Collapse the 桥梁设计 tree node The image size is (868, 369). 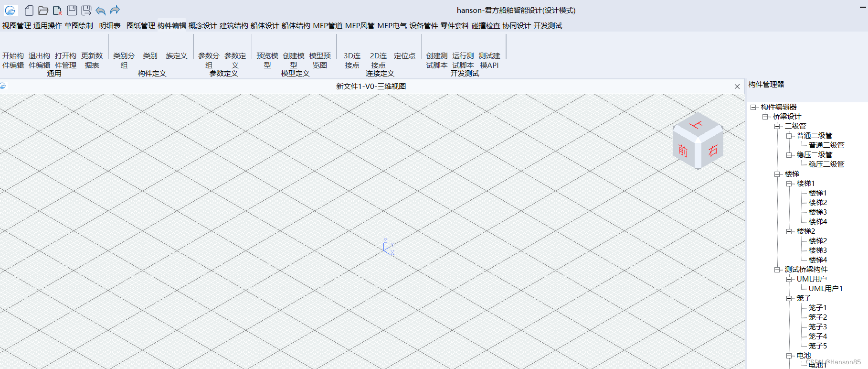765,117
